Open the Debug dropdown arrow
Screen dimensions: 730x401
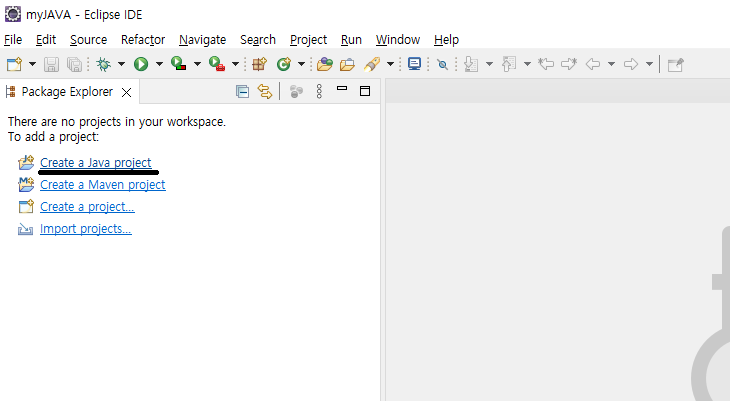click(x=122, y=64)
